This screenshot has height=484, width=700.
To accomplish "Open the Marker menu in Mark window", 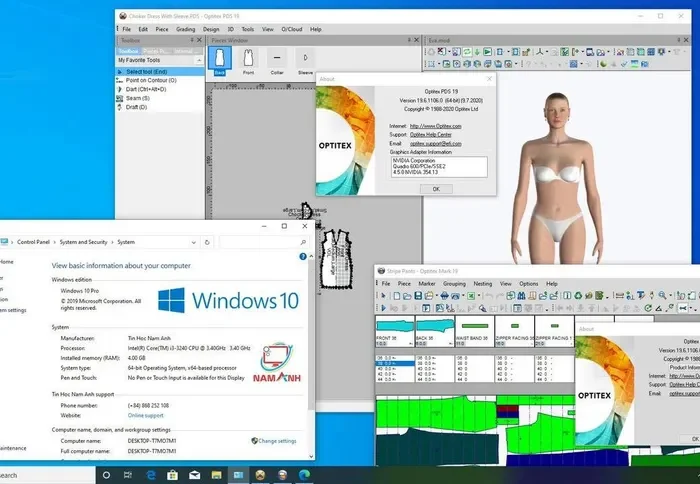I will 426,284.
